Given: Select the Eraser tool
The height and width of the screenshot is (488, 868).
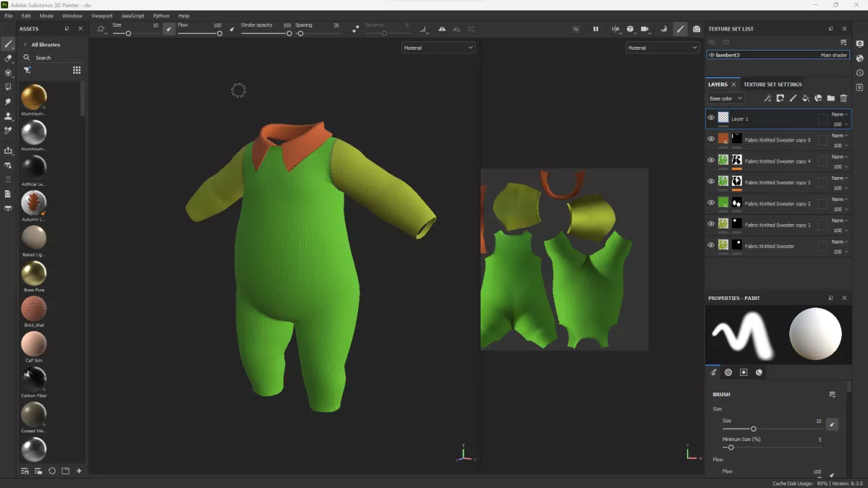Looking at the screenshot, I should coord(8,59).
